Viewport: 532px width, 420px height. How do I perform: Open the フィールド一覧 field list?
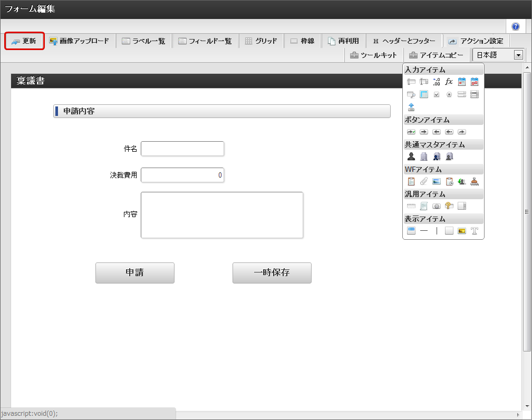(x=205, y=41)
